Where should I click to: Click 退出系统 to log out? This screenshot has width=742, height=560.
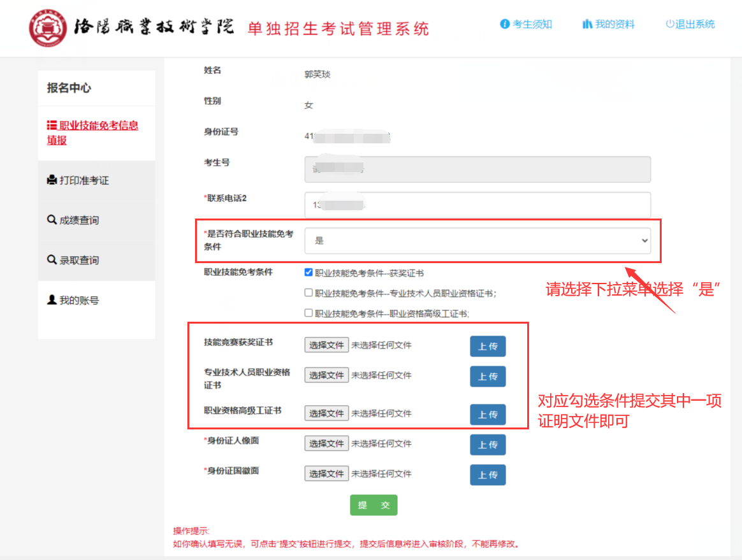click(x=690, y=24)
